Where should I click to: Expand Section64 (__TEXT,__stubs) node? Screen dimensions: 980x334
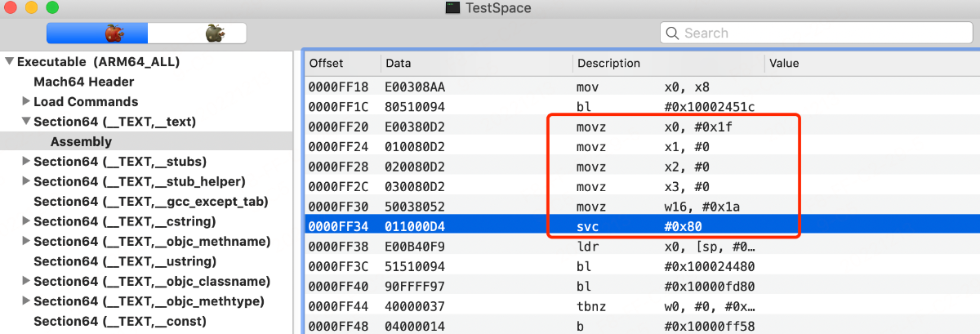pos(25,161)
